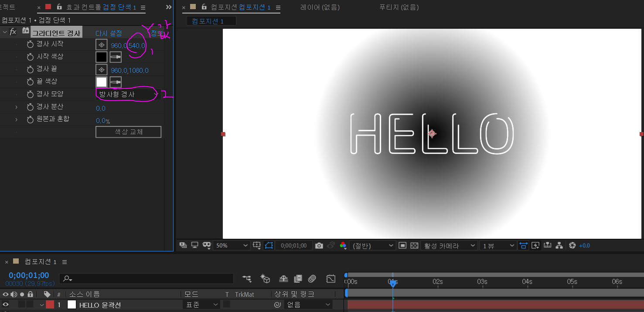Click the 색상 교체 button
Viewport: 644px width, 312px height.
click(x=129, y=132)
